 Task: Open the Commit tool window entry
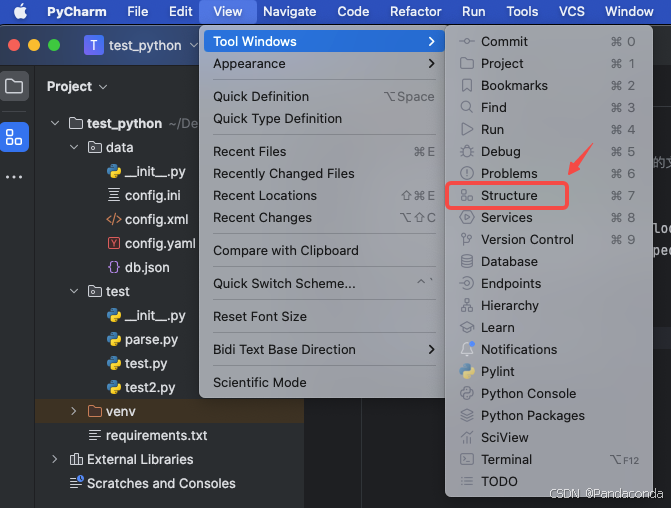coord(549,42)
